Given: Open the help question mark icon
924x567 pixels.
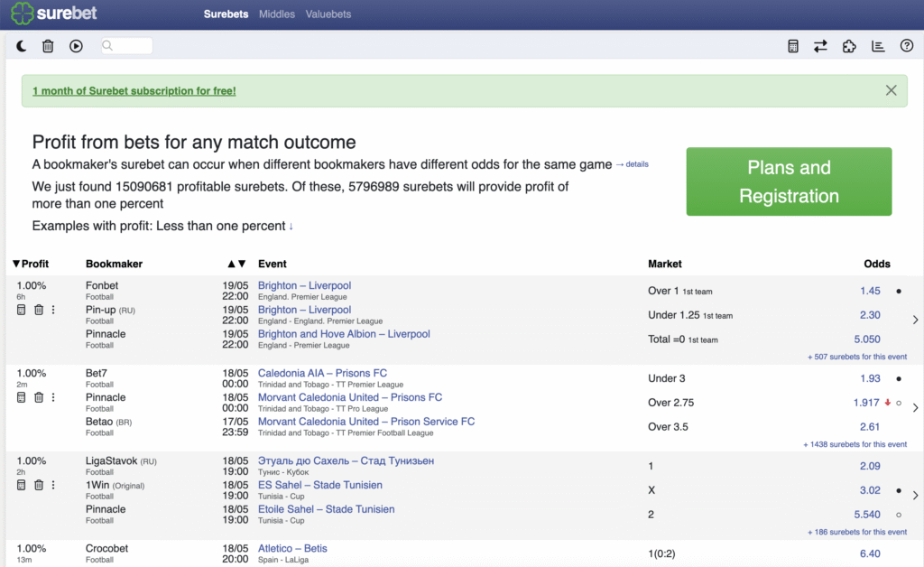Looking at the screenshot, I should pos(907,46).
